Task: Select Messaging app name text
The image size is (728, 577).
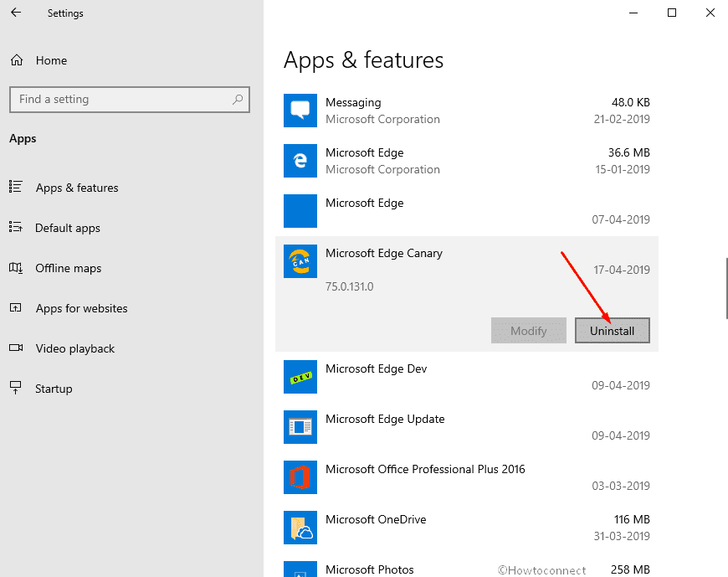Action: coord(353,103)
